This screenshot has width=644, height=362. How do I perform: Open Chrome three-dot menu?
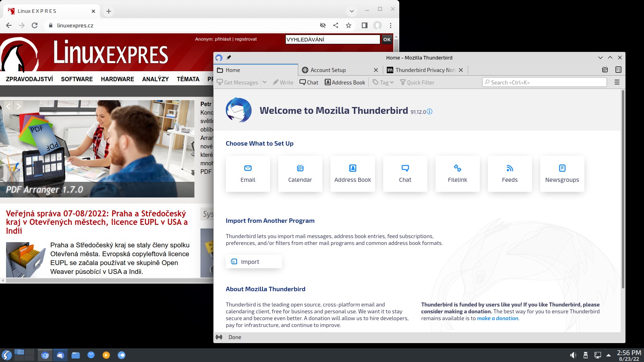pos(390,25)
